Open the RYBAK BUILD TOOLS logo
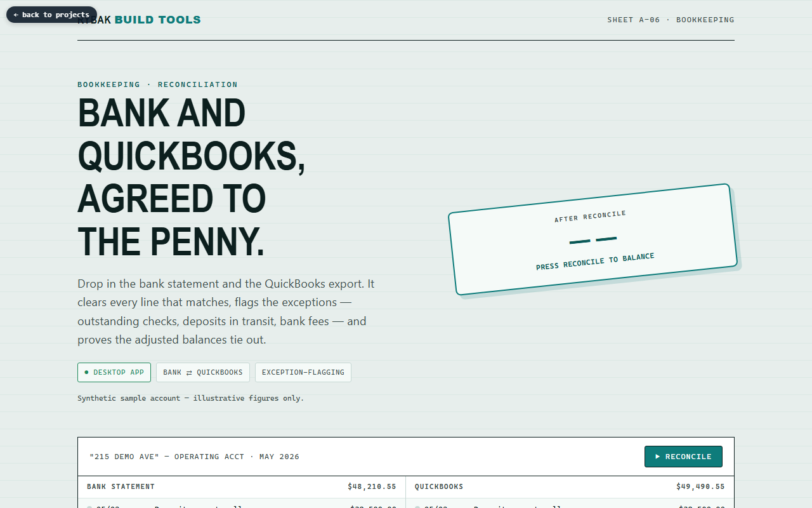The height and width of the screenshot is (508, 812). [x=139, y=20]
